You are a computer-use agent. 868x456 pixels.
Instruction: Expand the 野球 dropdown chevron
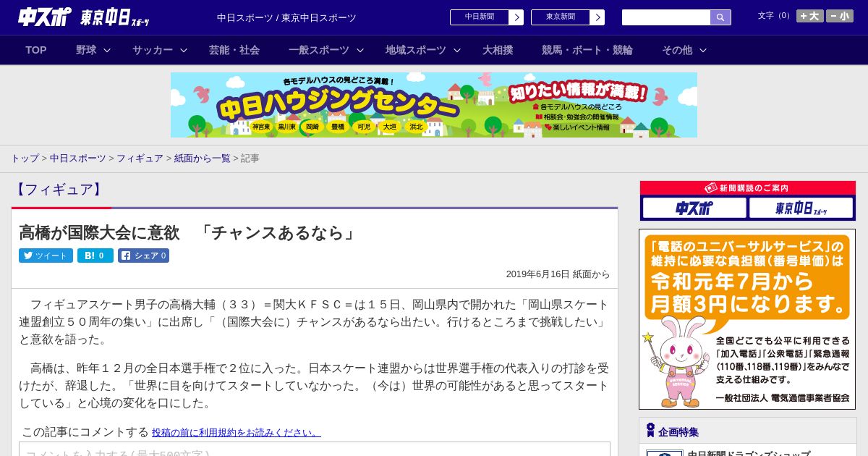[107, 50]
